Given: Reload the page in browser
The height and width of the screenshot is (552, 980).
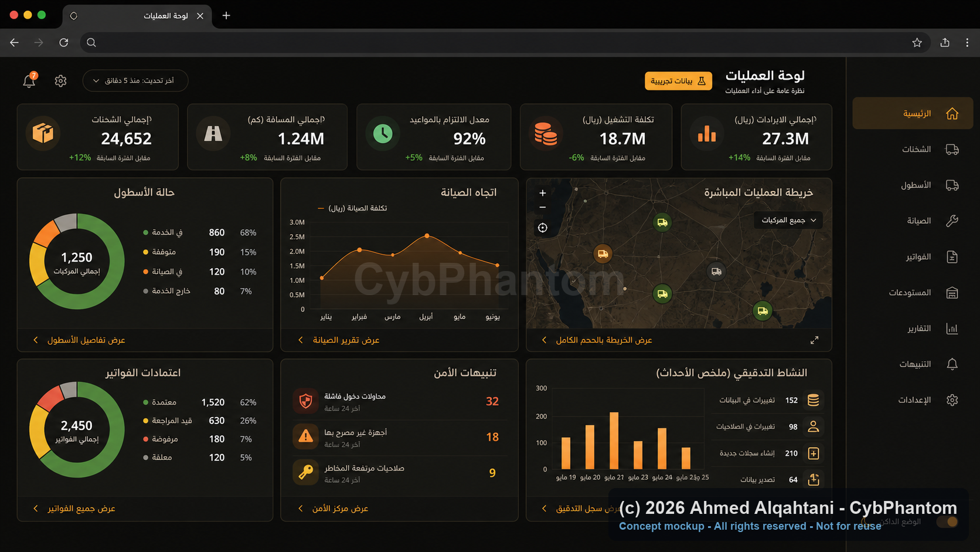Looking at the screenshot, I should 64,42.
